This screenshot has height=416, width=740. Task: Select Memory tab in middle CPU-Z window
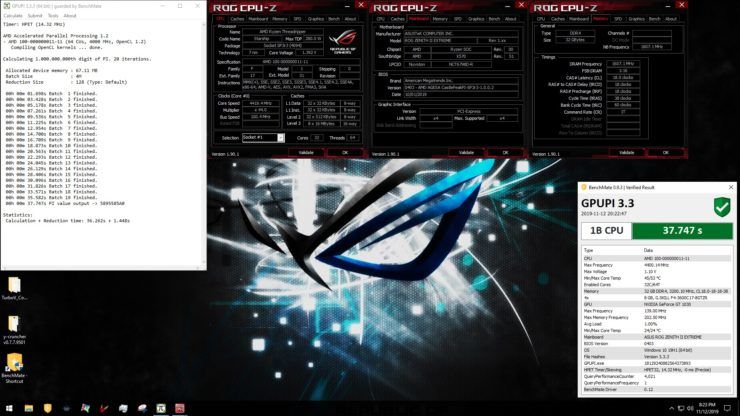pyautogui.click(x=440, y=19)
